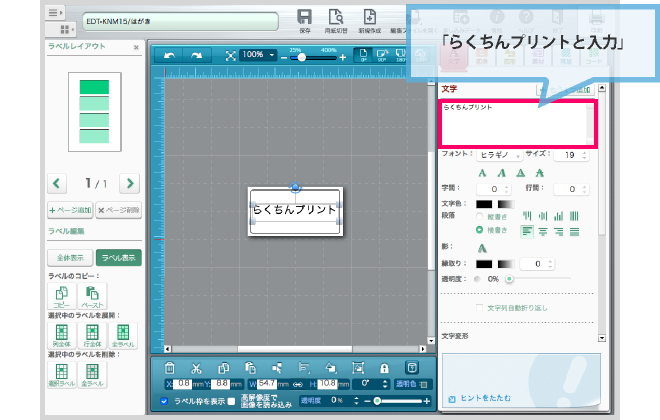Justify the text with the fourth alignment icon

point(574,231)
